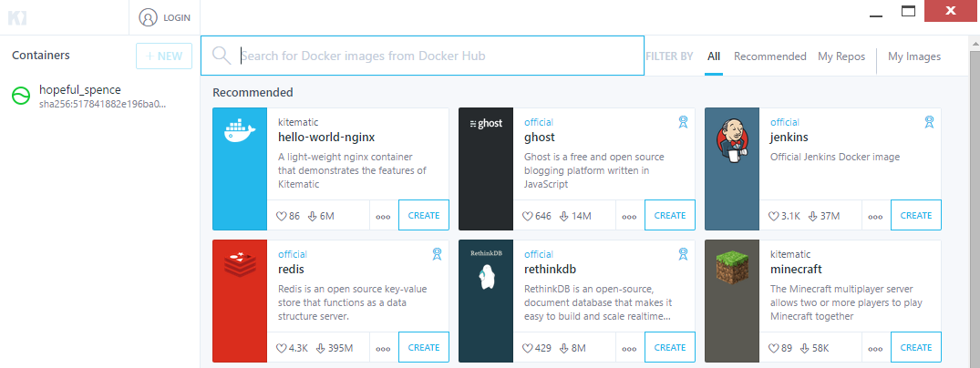Click the heart likes icon on jenkins

tap(774, 216)
